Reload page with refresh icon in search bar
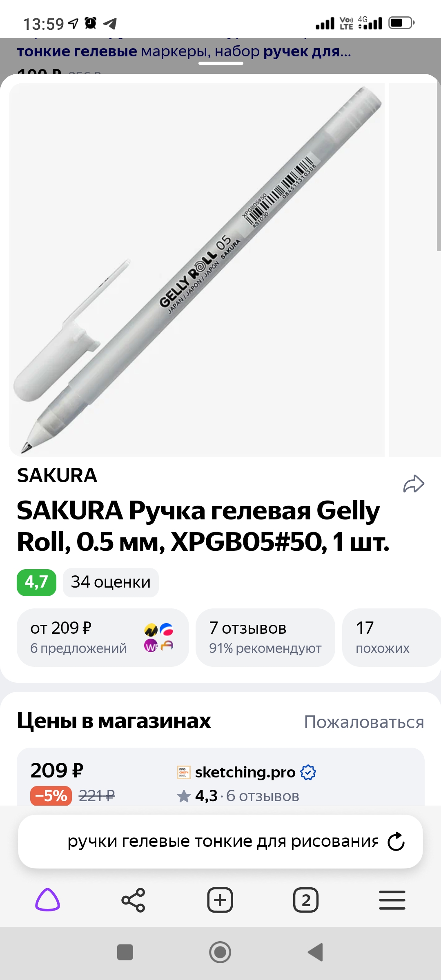The height and width of the screenshot is (980, 441). [396, 842]
